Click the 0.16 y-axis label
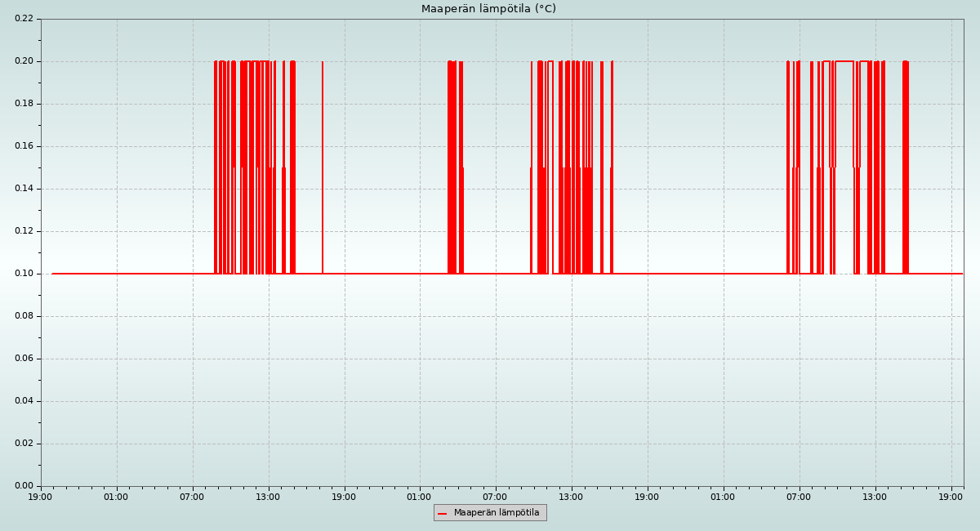 [24, 146]
